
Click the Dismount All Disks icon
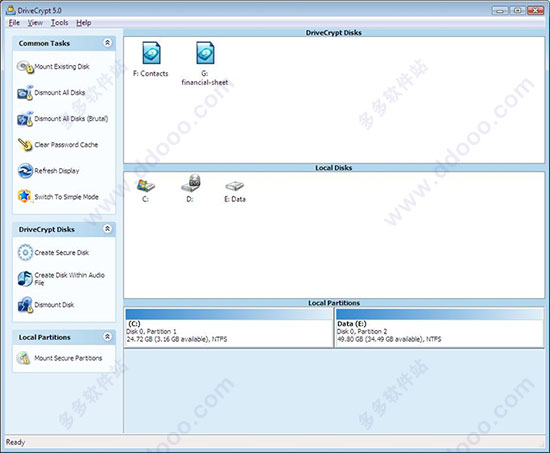coord(25,93)
